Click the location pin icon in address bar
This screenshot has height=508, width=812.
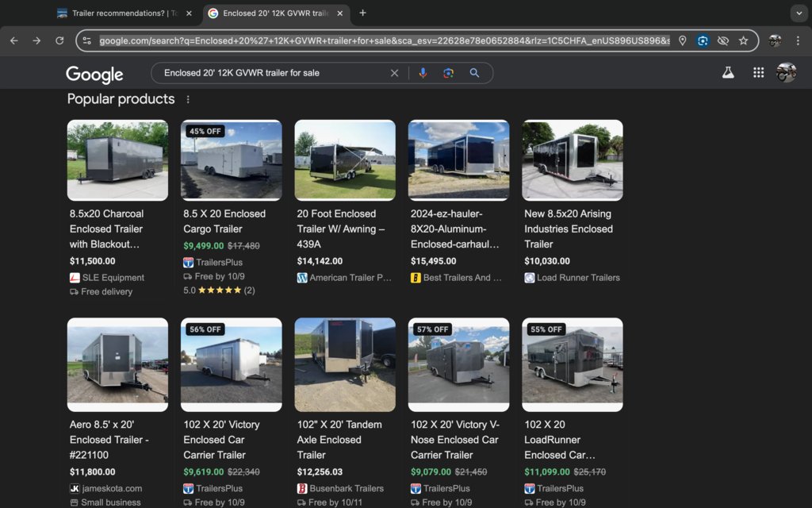683,40
